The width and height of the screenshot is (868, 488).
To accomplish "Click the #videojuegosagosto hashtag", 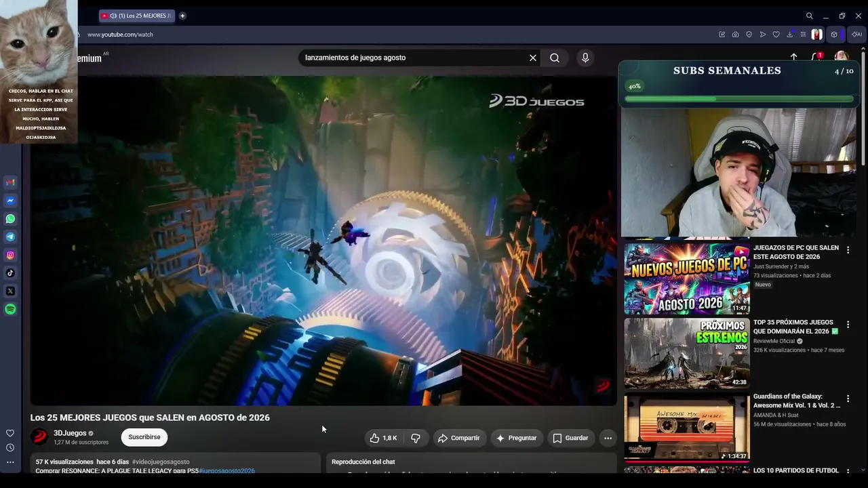I will [161, 462].
